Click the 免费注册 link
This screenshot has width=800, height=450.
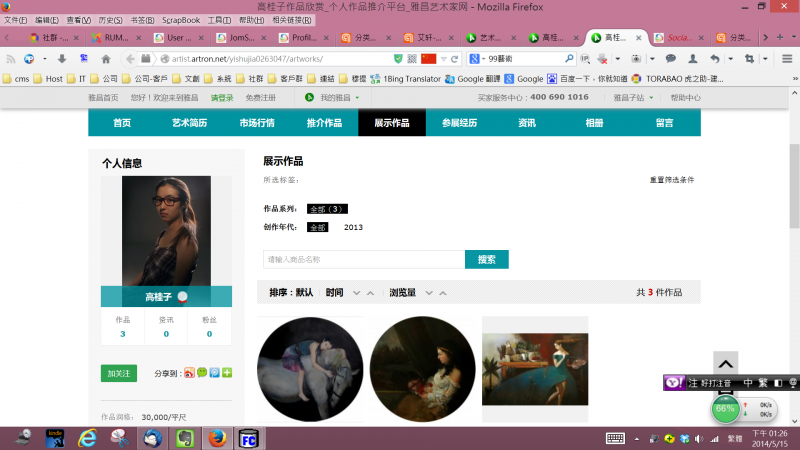pos(260,98)
